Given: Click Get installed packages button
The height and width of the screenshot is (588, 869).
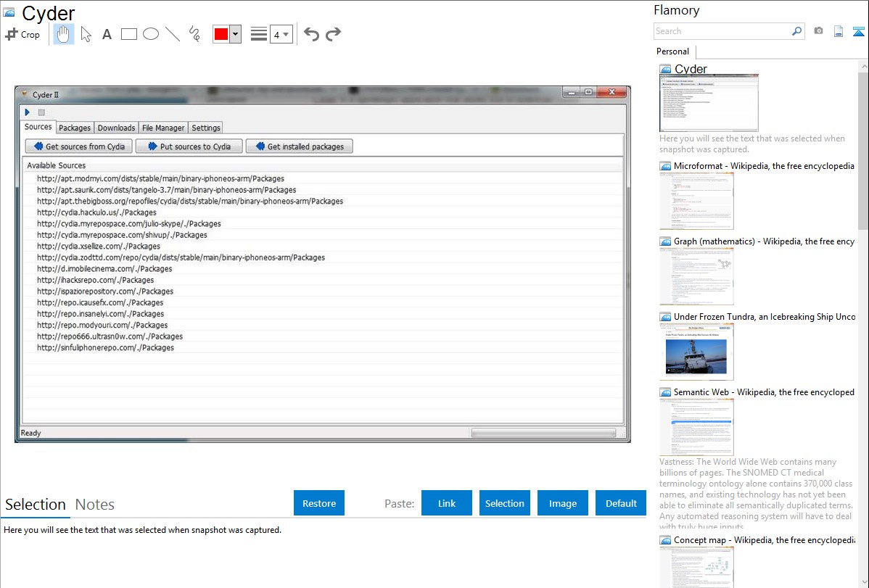Looking at the screenshot, I should point(300,146).
